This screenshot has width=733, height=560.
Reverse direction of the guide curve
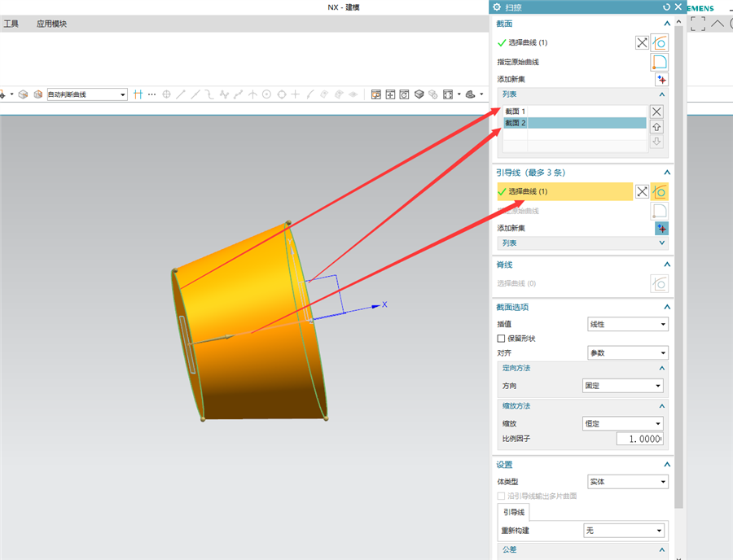(642, 191)
